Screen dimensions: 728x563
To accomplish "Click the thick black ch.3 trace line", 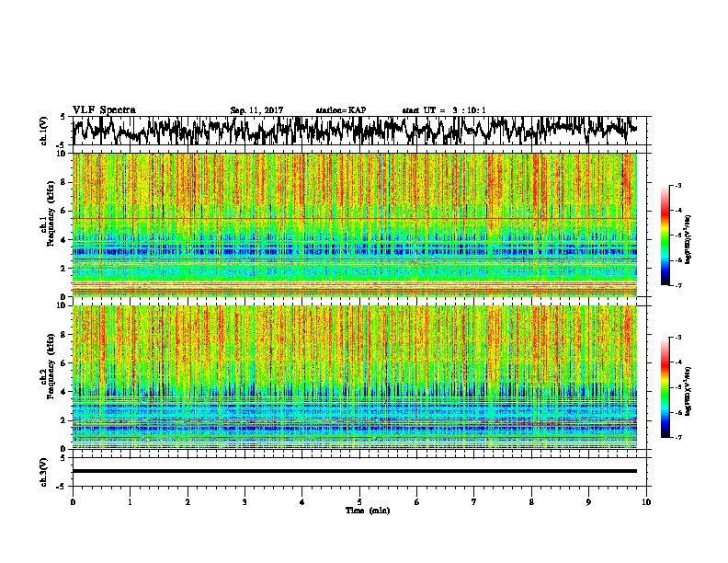I will (x=355, y=471).
